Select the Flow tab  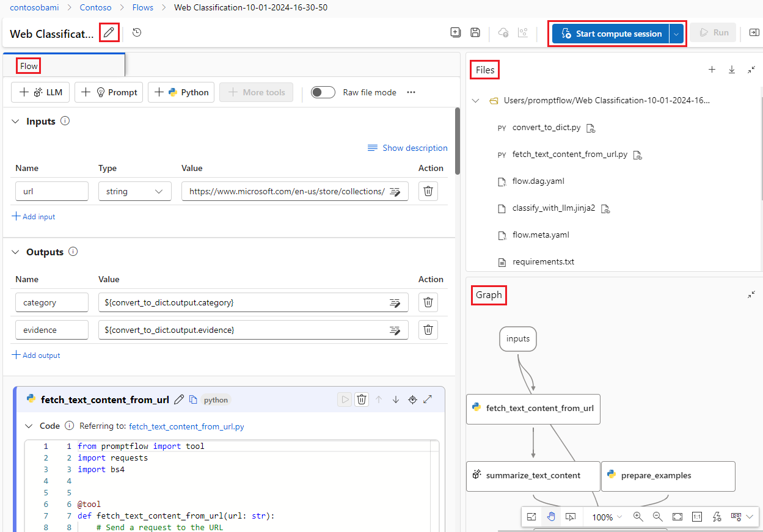(x=29, y=66)
